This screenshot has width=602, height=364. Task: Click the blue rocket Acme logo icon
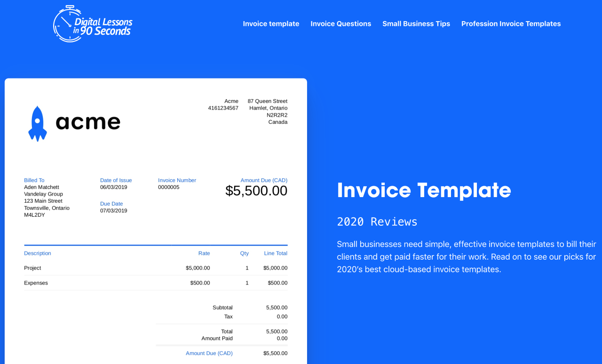[x=38, y=124]
